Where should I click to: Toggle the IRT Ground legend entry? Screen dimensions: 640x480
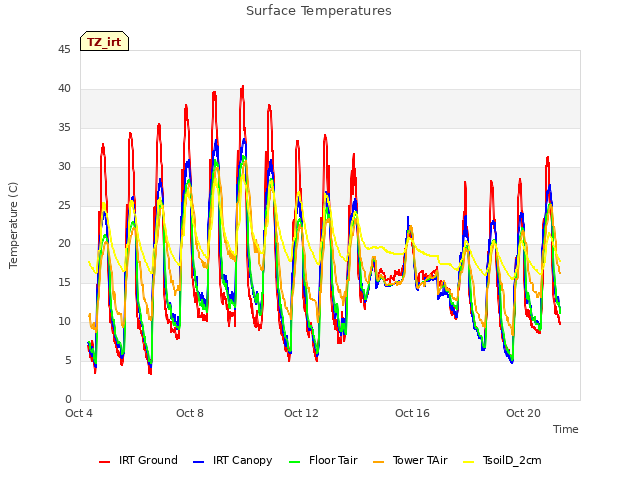point(138,460)
